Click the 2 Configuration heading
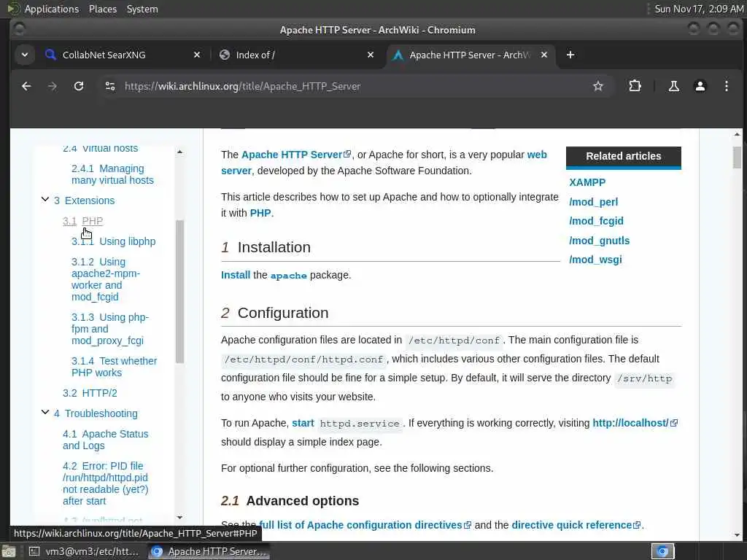Viewport: 747px width, 560px height. pyautogui.click(x=275, y=313)
